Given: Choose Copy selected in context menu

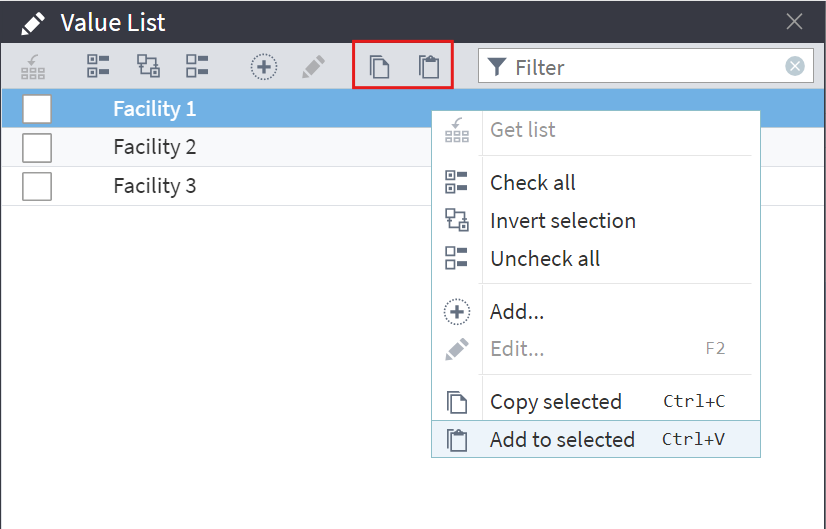Looking at the screenshot, I should (596, 402).
